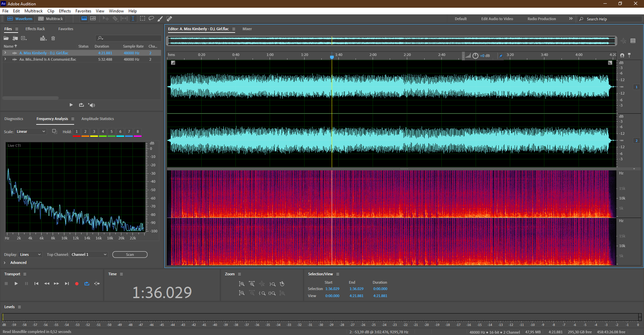Click the Fast Forward button
Viewport: 644px width, 335px height.
pyautogui.click(x=56, y=284)
